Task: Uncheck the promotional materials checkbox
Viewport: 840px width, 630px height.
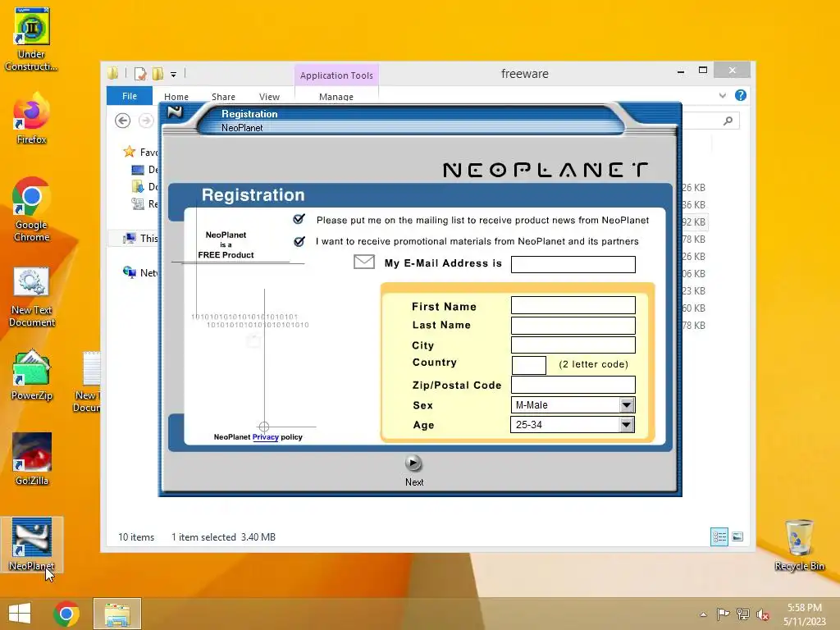Action: [x=299, y=241]
